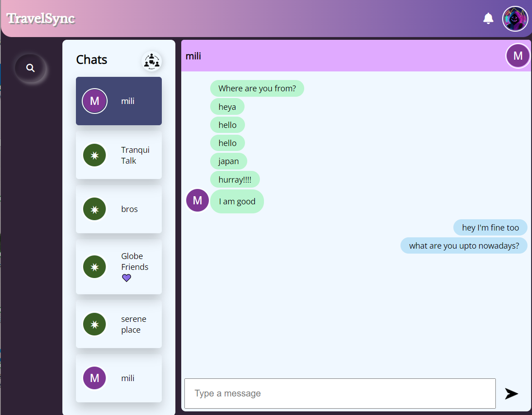Click the 'Where are you from?' message
Viewport: 532px width, 415px height.
[x=257, y=89]
